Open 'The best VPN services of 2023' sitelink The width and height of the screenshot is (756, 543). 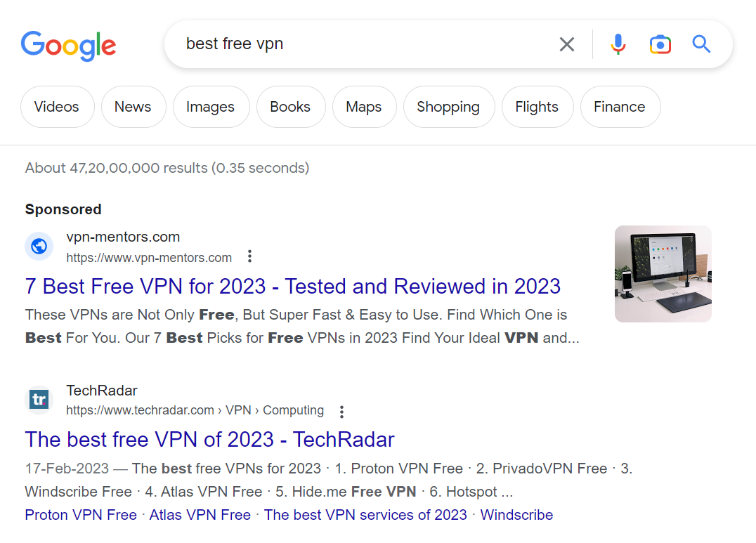[x=365, y=515]
